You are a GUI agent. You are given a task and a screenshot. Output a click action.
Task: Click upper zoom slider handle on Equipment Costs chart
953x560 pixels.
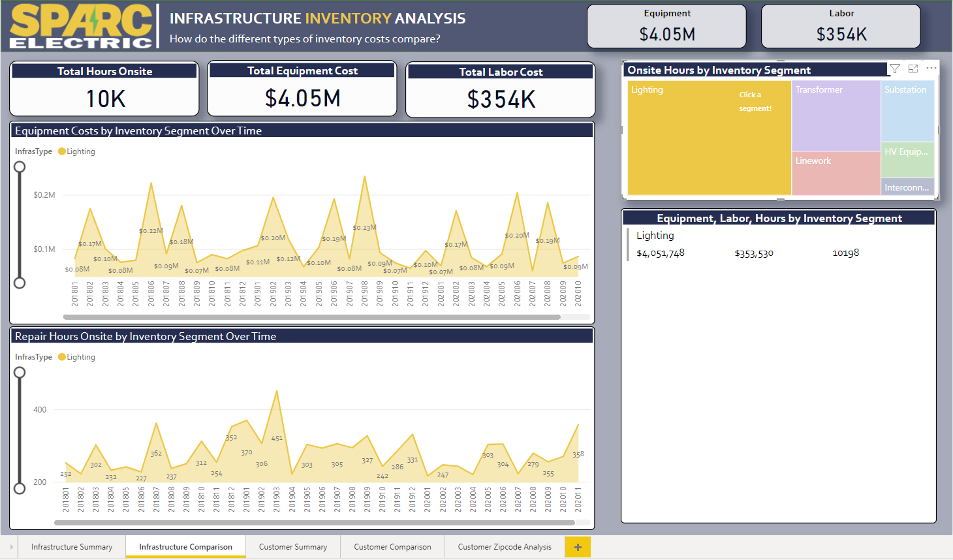(x=20, y=167)
